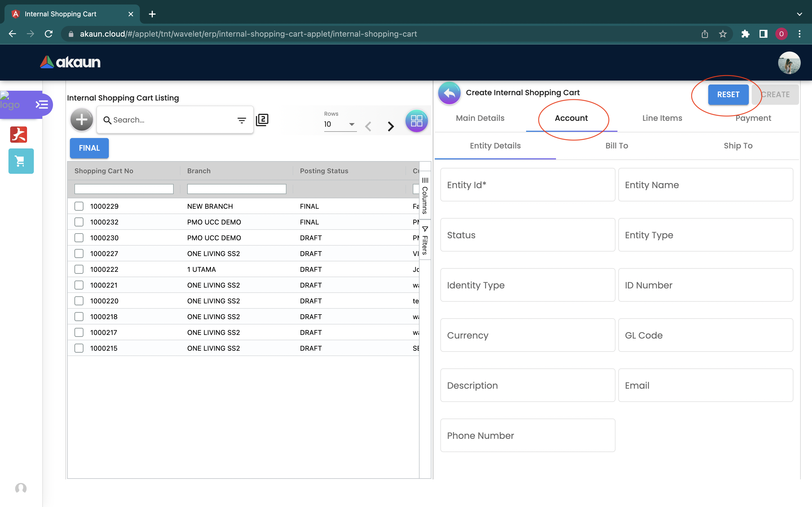Click the numbered copy pages icon
The height and width of the screenshot is (507, 812).
tap(262, 120)
